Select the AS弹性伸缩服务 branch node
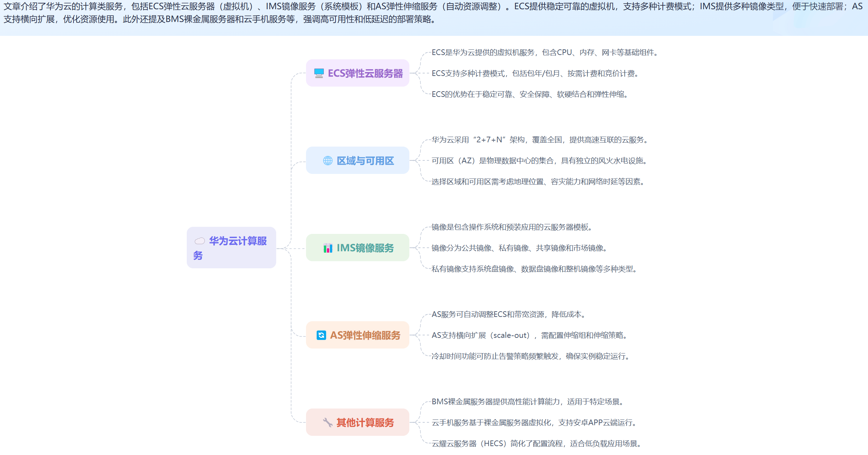 365,335
